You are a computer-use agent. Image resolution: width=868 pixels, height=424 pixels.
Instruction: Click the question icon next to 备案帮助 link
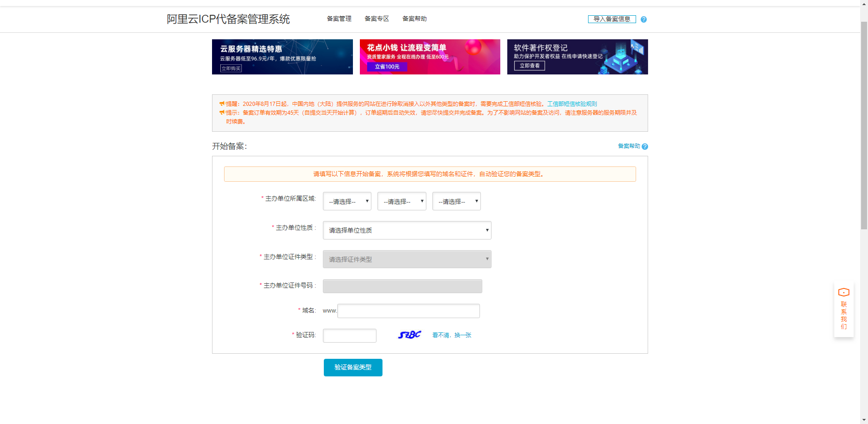(645, 147)
